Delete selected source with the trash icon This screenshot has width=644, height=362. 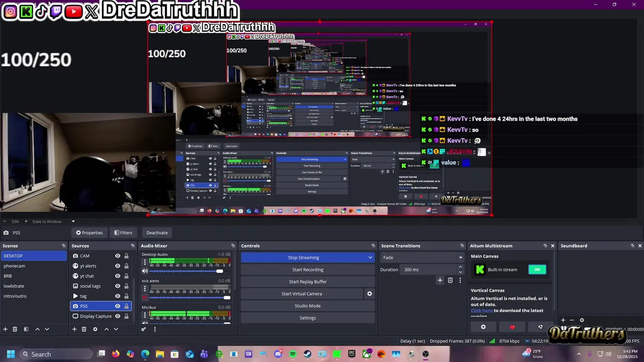[84, 329]
